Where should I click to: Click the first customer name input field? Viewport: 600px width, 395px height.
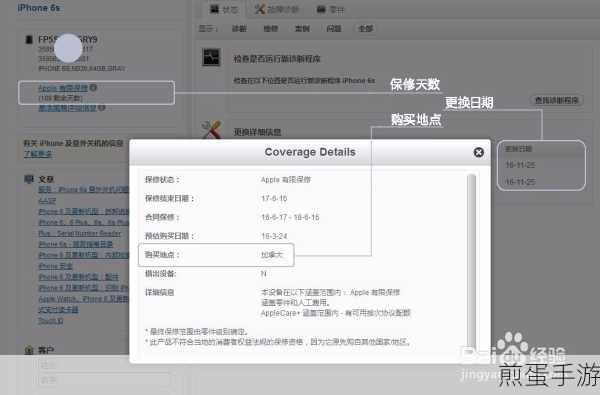click(104, 366)
